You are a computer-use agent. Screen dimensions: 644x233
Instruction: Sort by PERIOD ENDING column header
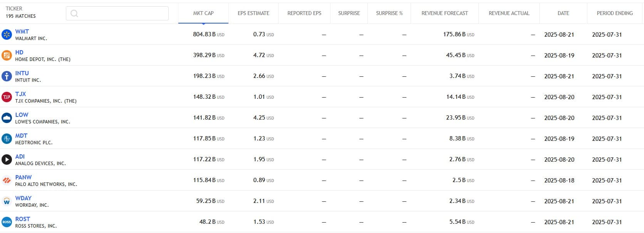pyautogui.click(x=615, y=13)
